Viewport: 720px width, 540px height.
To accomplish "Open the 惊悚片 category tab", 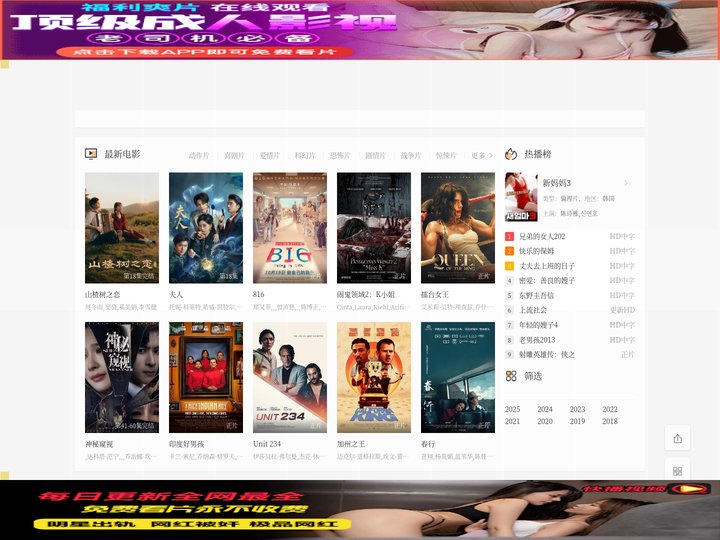I will click(446, 156).
